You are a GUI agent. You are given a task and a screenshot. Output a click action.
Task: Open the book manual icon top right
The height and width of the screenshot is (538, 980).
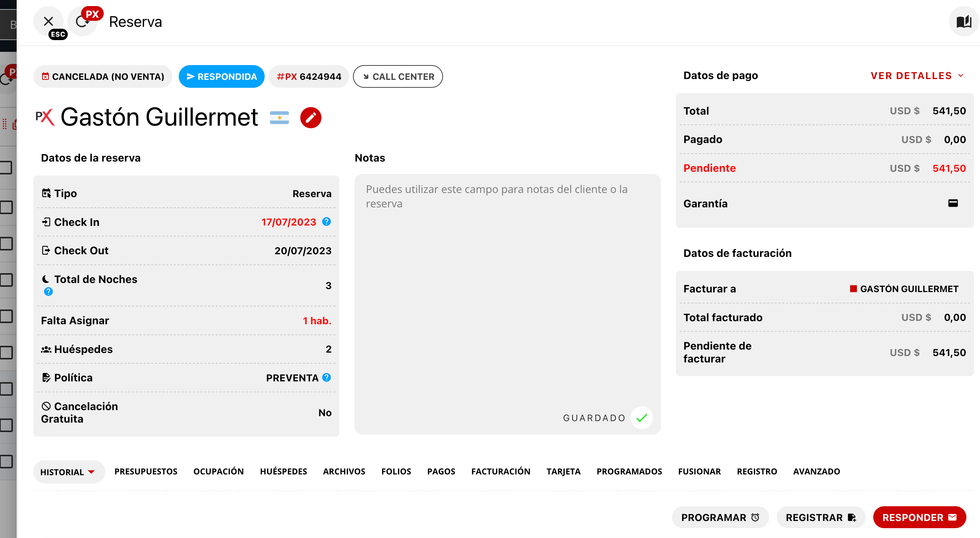(963, 22)
